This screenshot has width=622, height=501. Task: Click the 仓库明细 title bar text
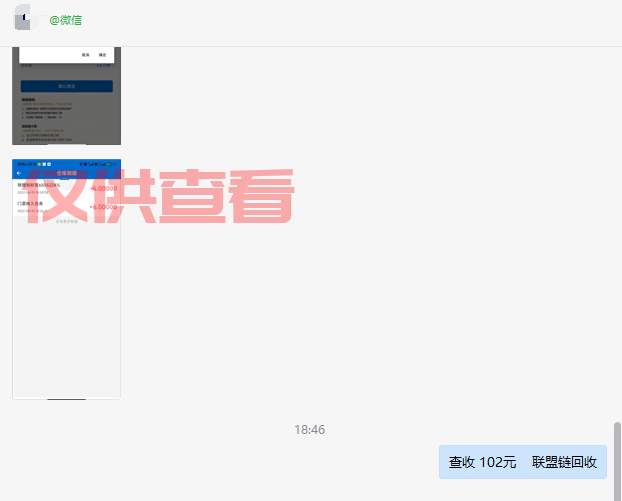pyautogui.click(x=66, y=173)
